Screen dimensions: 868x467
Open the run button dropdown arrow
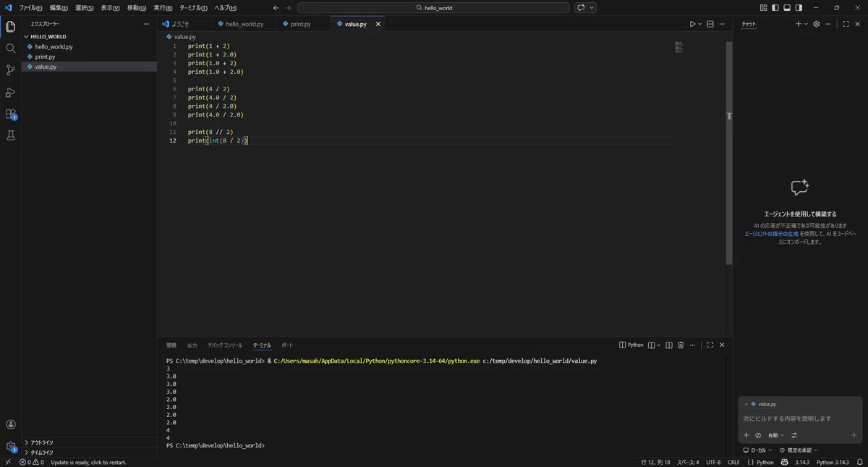700,24
